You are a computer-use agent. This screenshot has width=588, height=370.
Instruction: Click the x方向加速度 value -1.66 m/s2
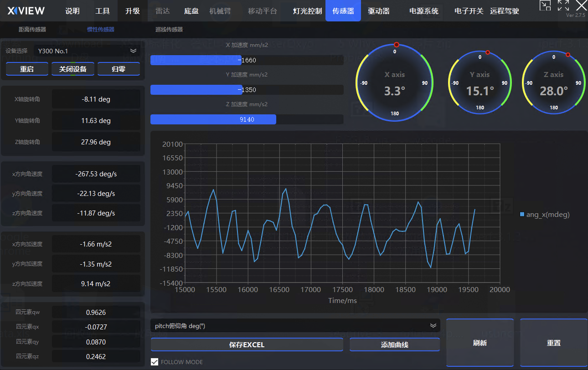point(96,244)
